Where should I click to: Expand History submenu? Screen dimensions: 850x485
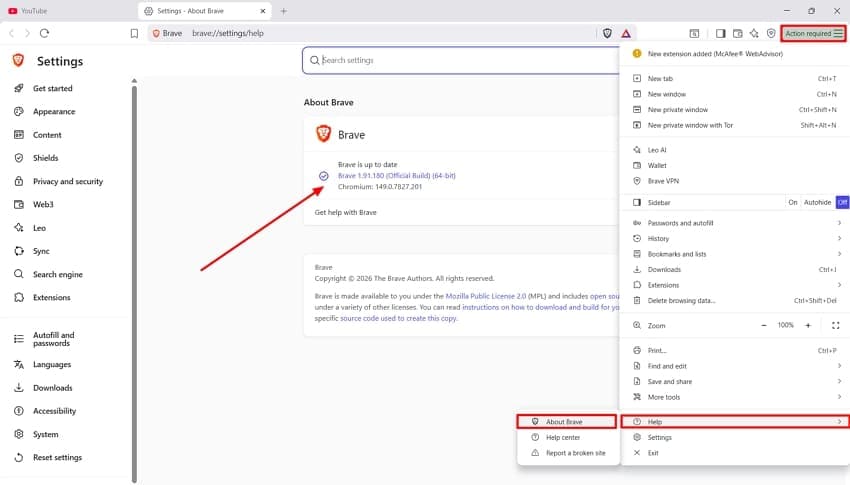coord(735,239)
